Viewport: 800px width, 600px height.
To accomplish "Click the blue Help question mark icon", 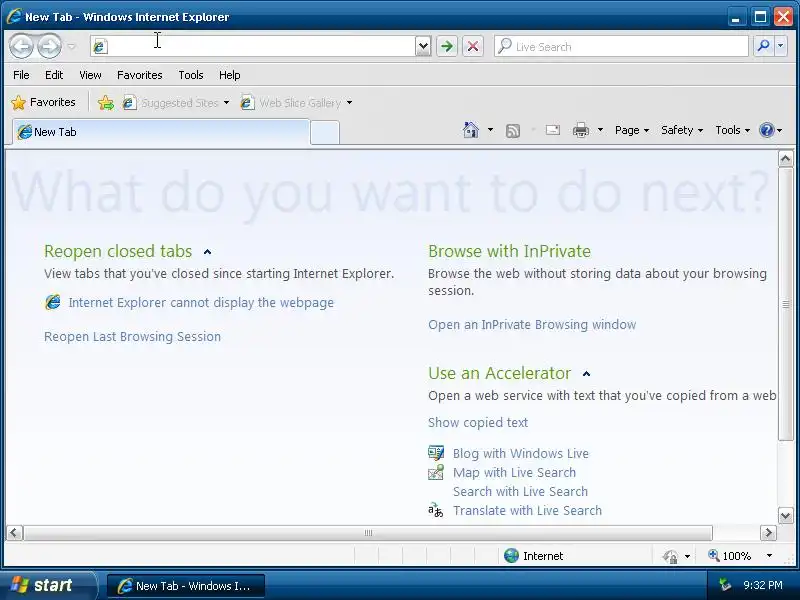I will [x=766, y=130].
